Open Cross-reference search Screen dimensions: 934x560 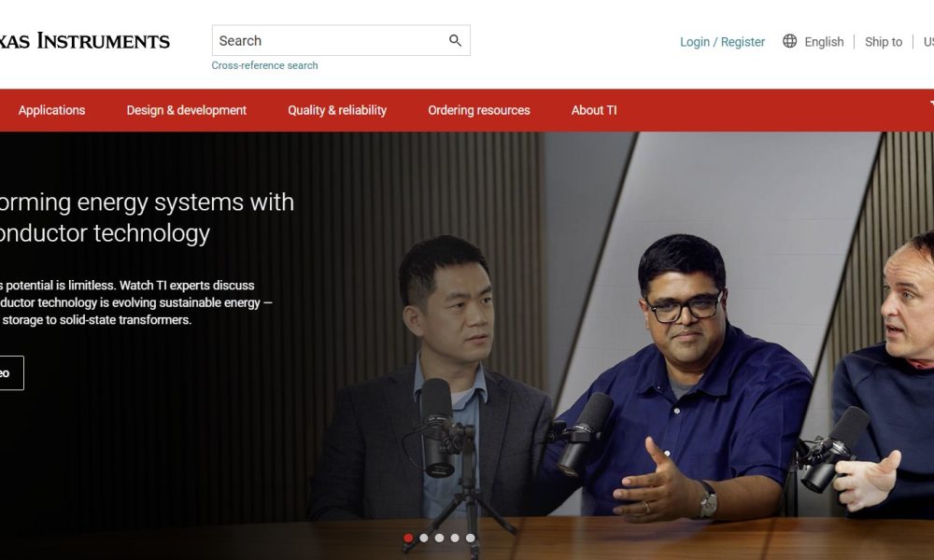tap(264, 64)
